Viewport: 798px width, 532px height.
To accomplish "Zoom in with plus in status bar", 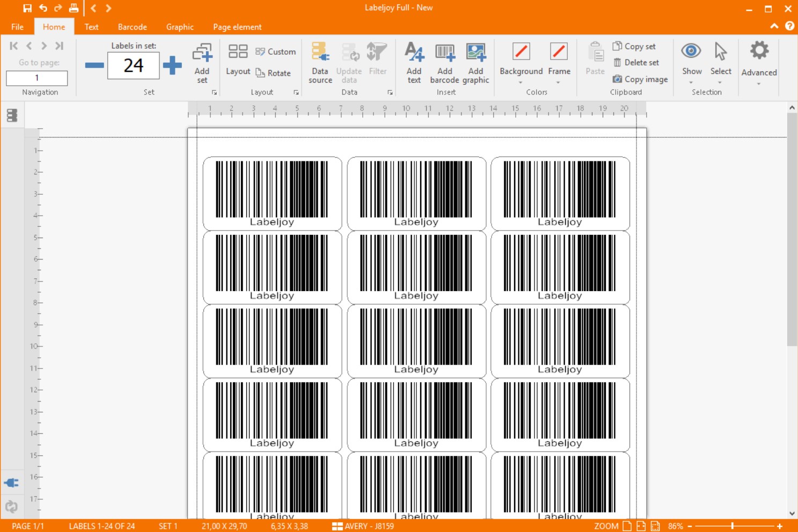I will (x=780, y=526).
